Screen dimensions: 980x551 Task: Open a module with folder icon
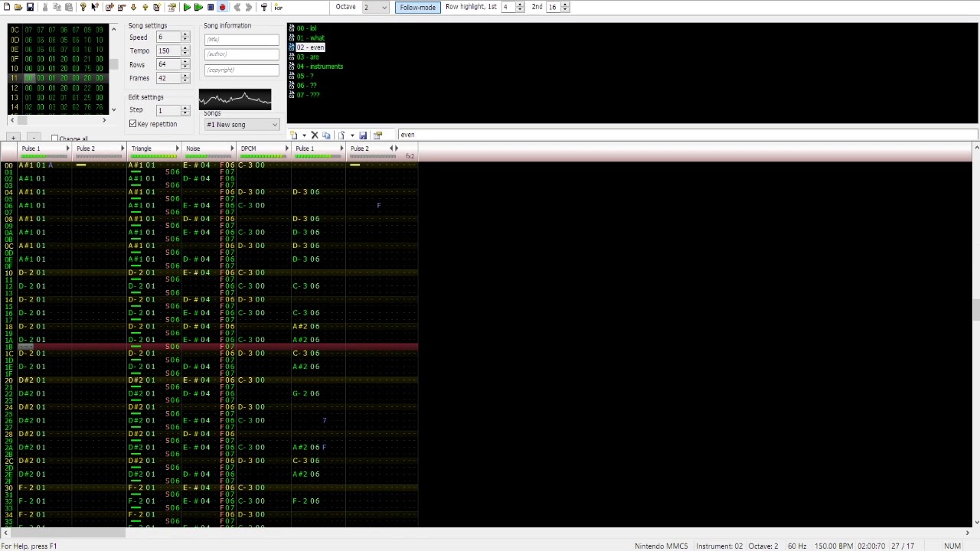tap(18, 7)
